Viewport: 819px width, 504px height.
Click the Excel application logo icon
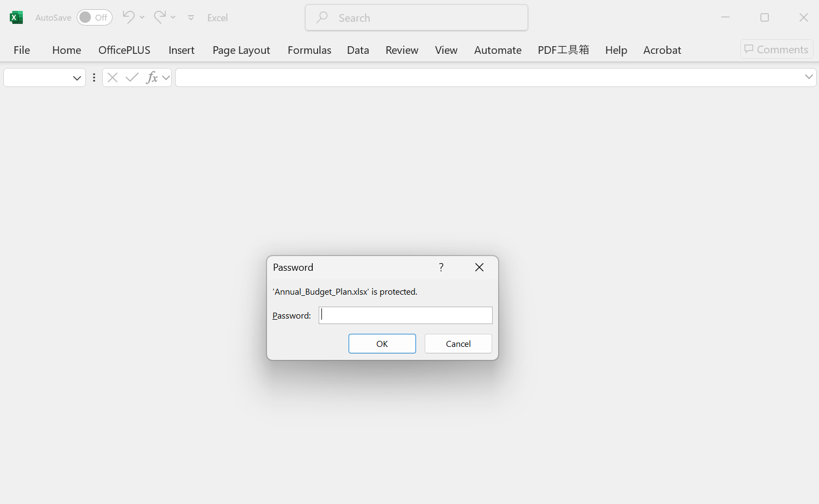click(16, 17)
